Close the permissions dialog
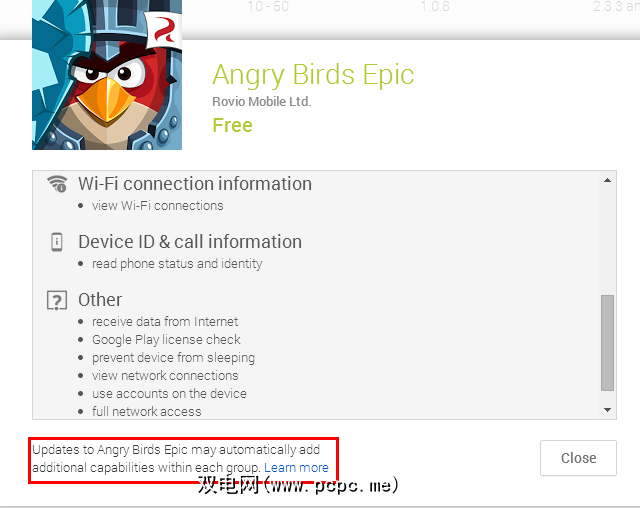Screen dimensions: 640x508 tap(578, 458)
